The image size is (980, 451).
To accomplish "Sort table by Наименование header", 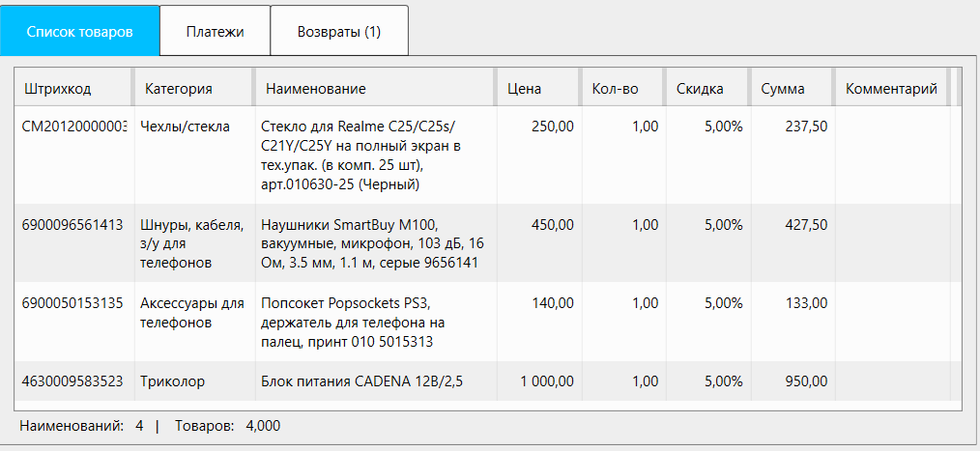I will click(x=315, y=89).
